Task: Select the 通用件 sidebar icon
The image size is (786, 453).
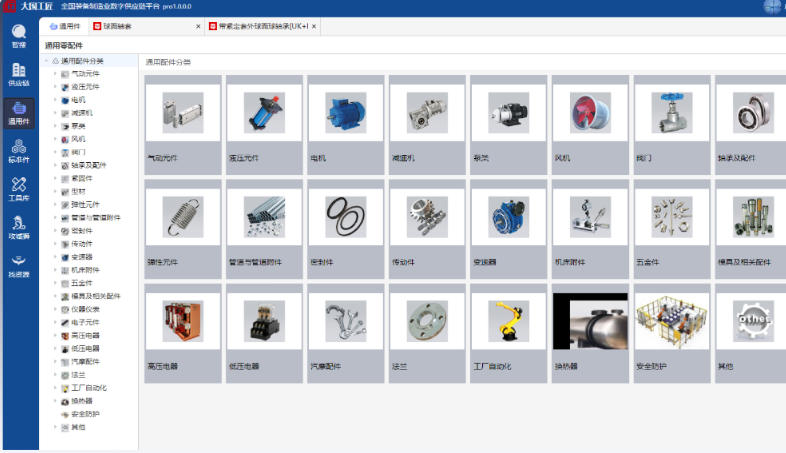Action: 18,112
